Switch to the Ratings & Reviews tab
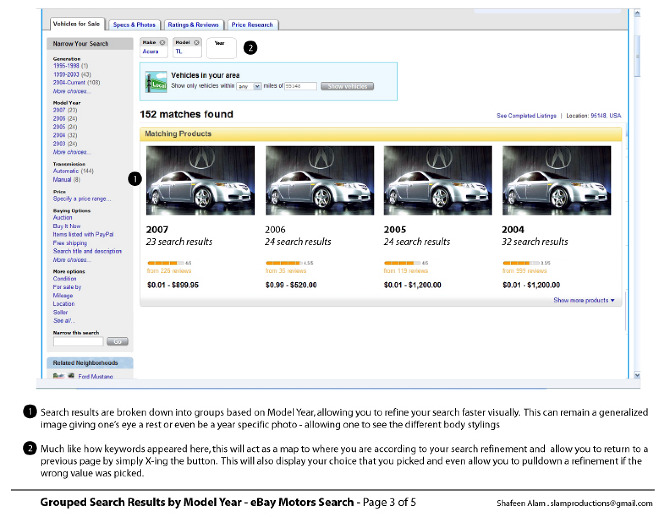This screenshot has height=517, width=670. click(x=193, y=25)
